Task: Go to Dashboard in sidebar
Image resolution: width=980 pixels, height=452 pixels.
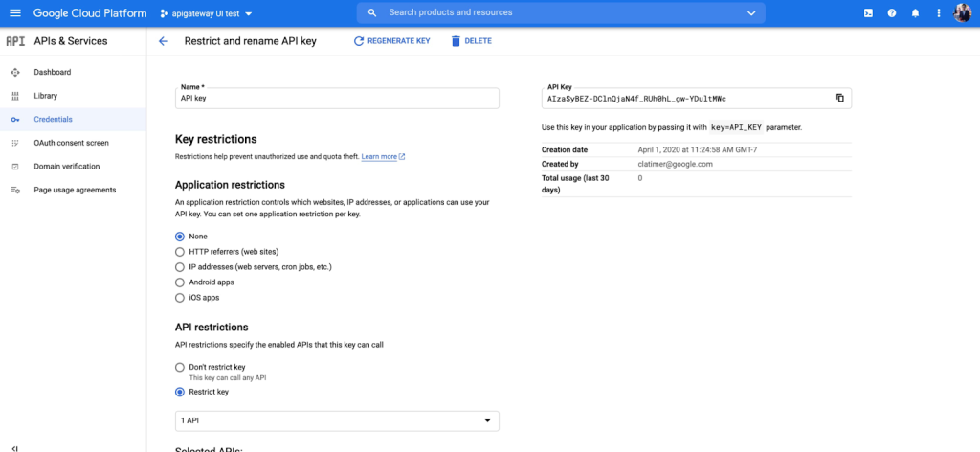Action: point(53,72)
